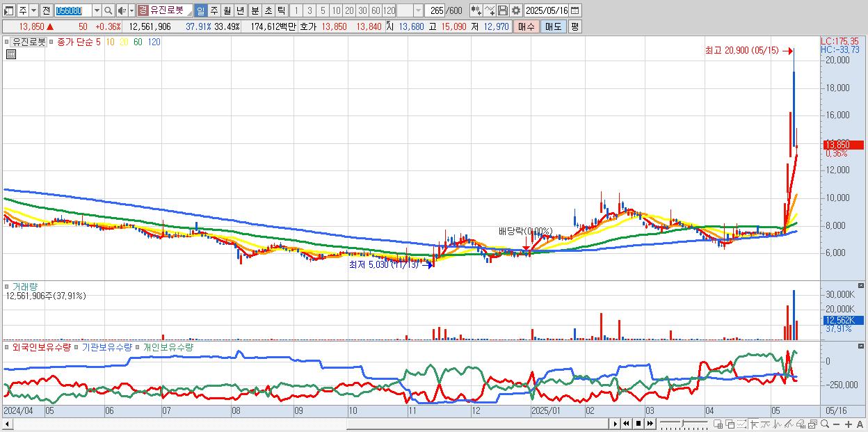Click the add candle indicator icon
This screenshot has height=432, width=868.
[x=476, y=10]
